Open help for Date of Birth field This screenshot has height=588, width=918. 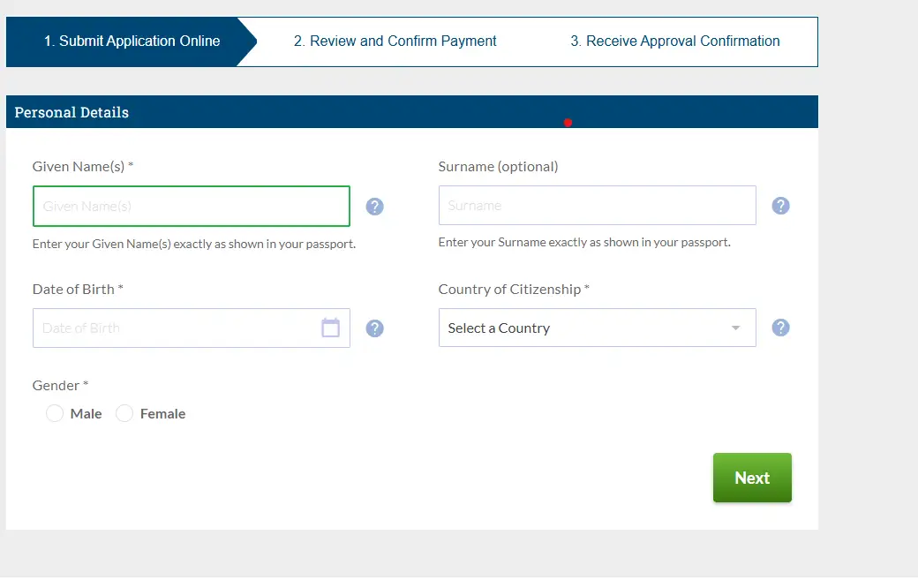click(374, 328)
